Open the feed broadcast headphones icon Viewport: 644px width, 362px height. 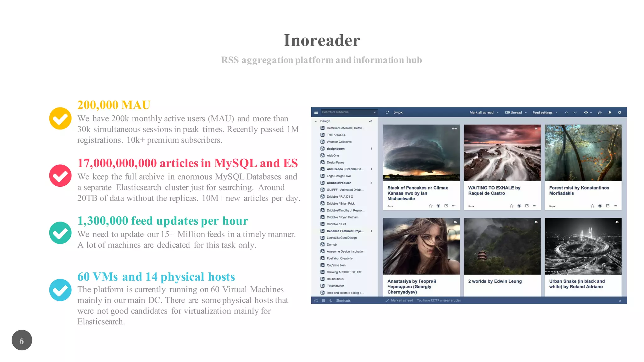(600, 112)
